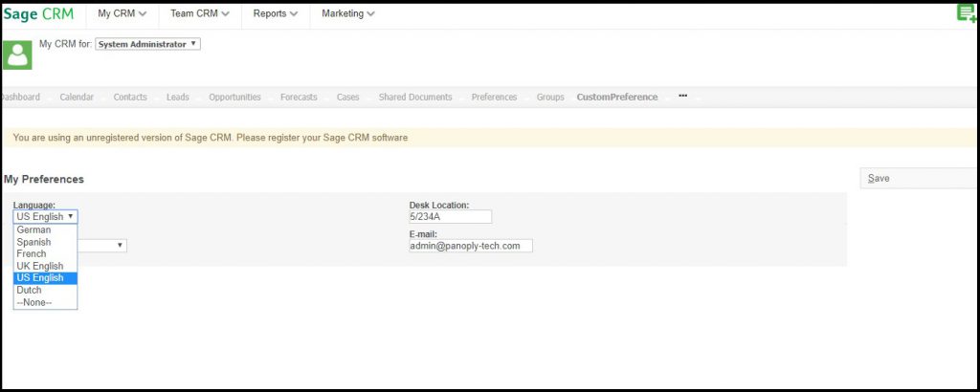The width and height of the screenshot is (980, 392).
Task: Click the E-mail address field
Action: click(470, 246)
